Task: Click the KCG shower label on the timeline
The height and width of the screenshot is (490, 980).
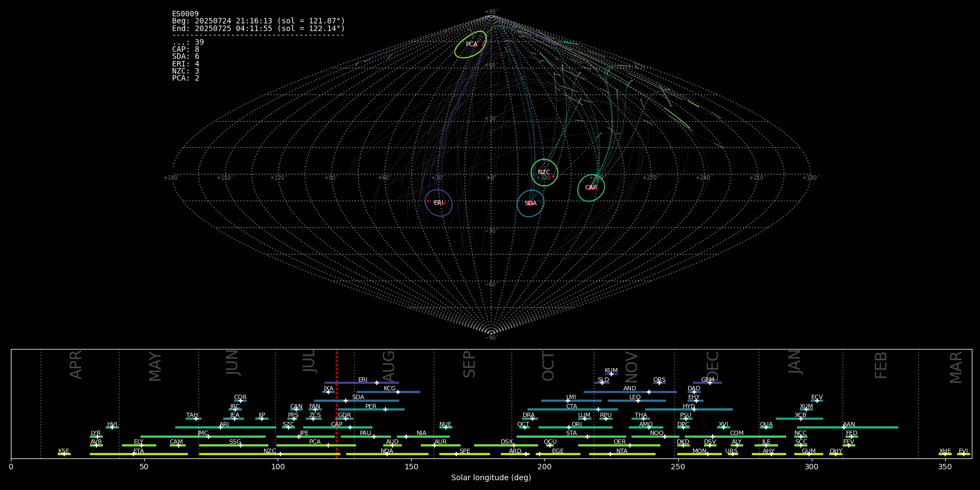Action: (390, 389)
